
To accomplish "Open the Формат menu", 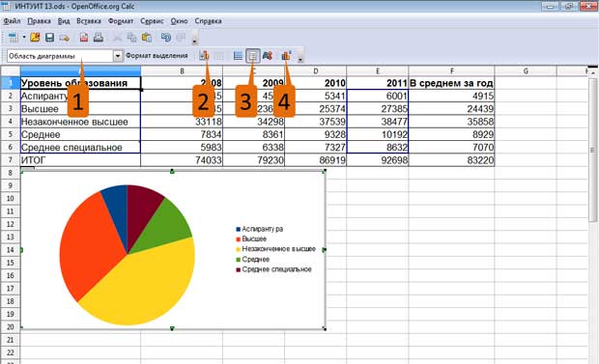I will pos(121,21).
